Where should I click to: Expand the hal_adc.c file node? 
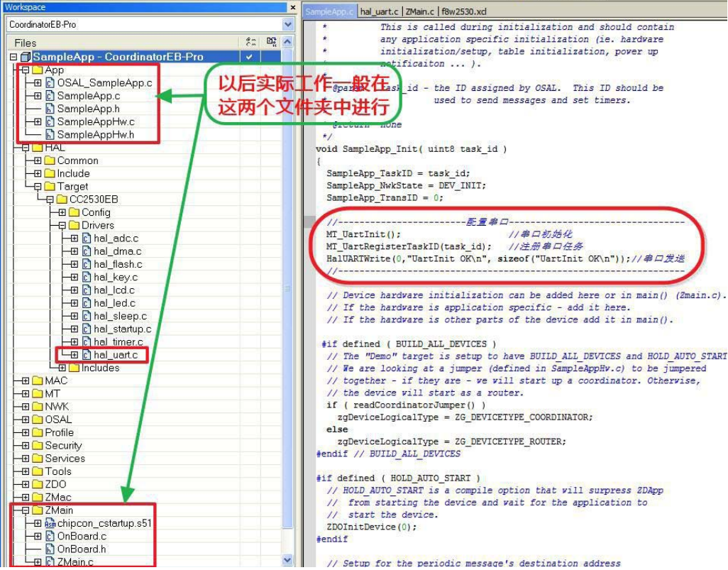pyautogui.click(x=75, y=239)
